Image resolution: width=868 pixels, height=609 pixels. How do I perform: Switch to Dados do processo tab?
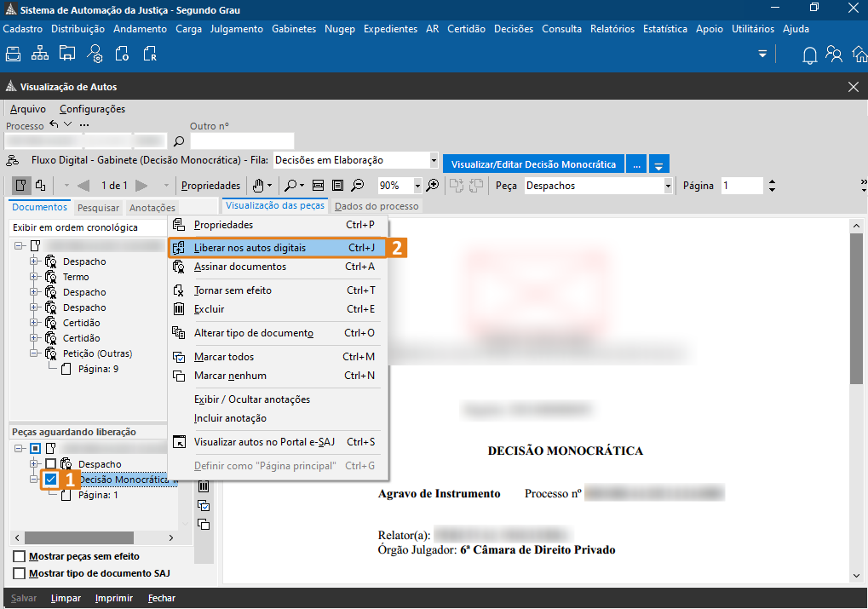coord(376,206)
